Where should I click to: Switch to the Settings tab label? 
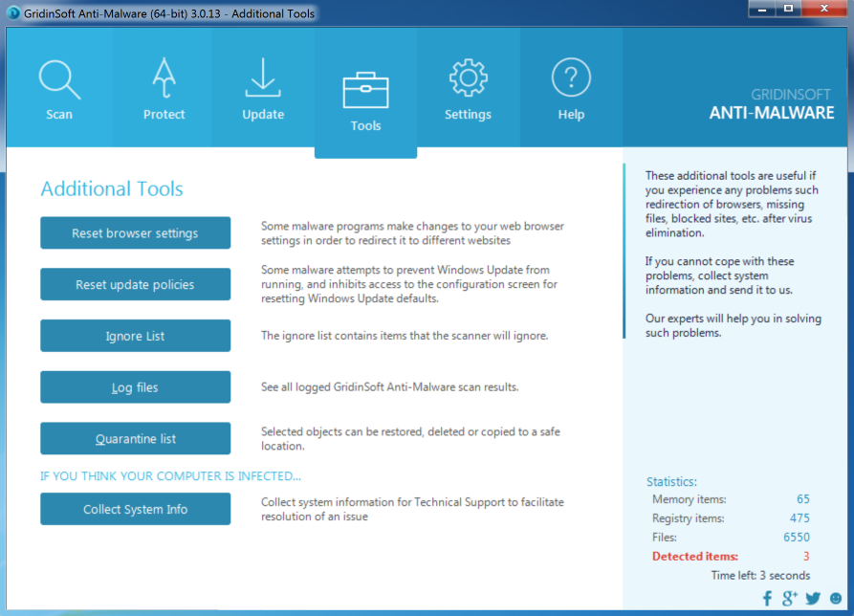468,115
